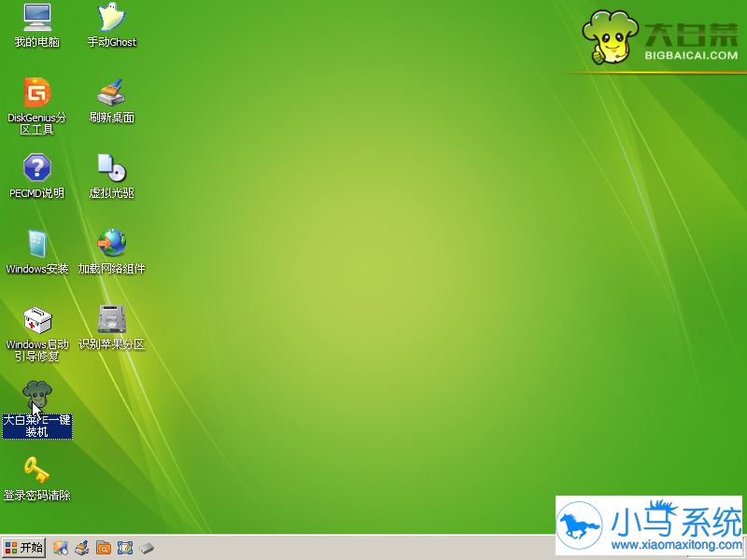The image size is (747, 560).
Task: Click the gray drive icon in taskbar
Action: click(x=147, y=549)
